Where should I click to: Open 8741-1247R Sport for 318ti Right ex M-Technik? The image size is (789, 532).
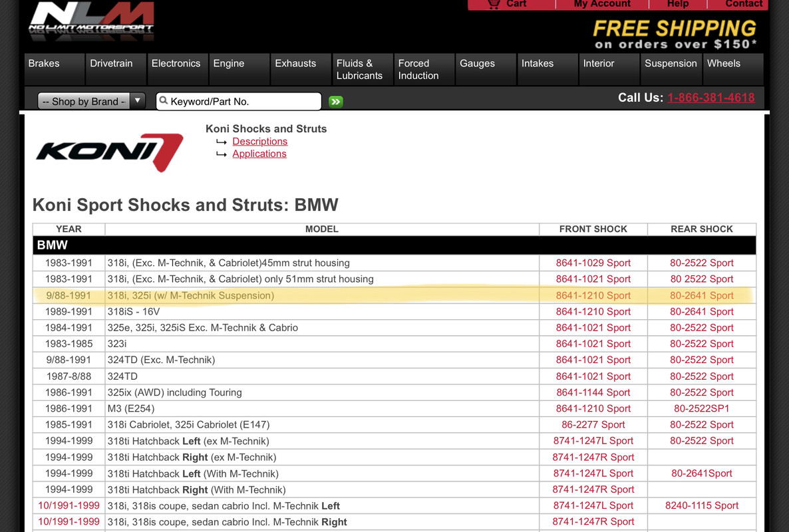point(593,458)
